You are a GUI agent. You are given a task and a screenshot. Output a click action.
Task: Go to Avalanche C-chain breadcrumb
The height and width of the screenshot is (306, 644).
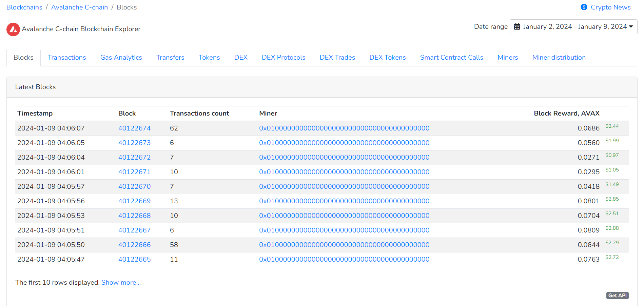click(79, 7)
